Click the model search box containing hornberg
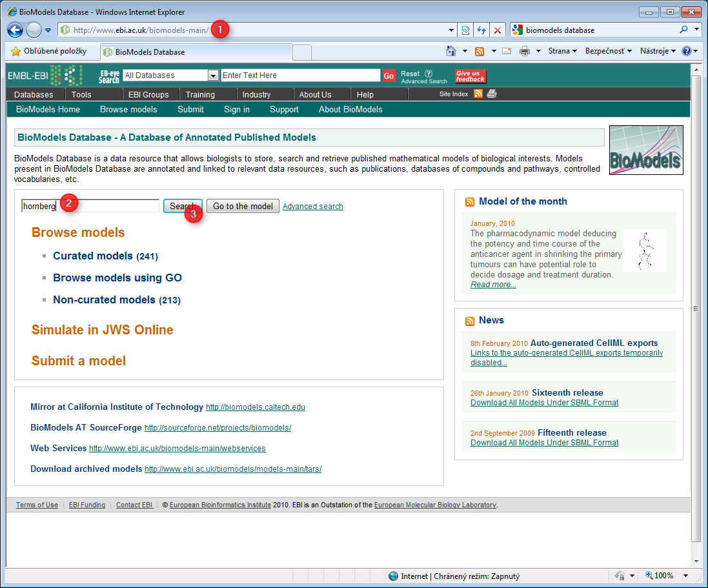The height and width of the screenshot is (588, 708). coord(90,206)
